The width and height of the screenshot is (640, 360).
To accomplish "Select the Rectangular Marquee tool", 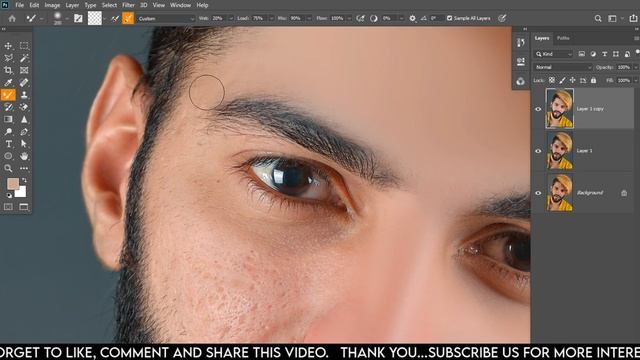I will pyautogui.click(x=24, y=46).
